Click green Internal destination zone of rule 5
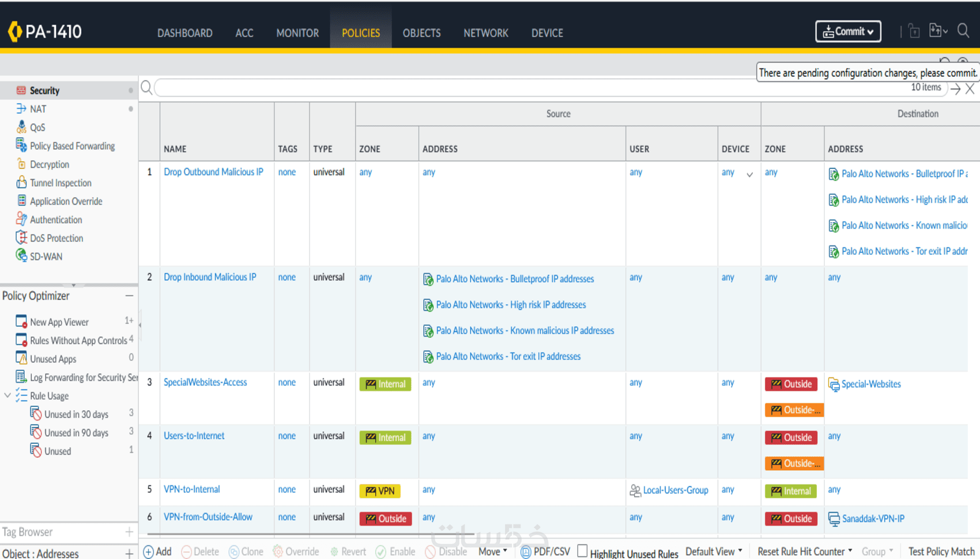This screenshot has width=980, height=559. [x=791, y=491]
